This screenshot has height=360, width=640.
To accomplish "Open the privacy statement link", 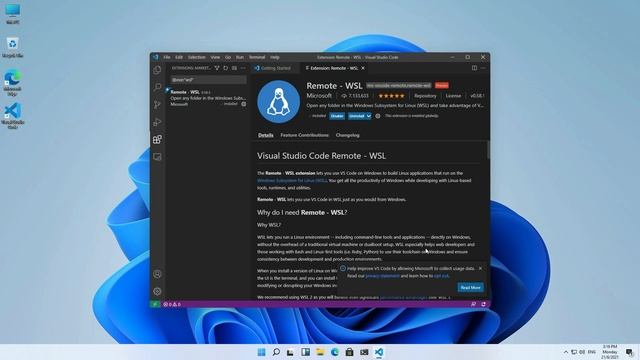I will (x=382, y=276).
